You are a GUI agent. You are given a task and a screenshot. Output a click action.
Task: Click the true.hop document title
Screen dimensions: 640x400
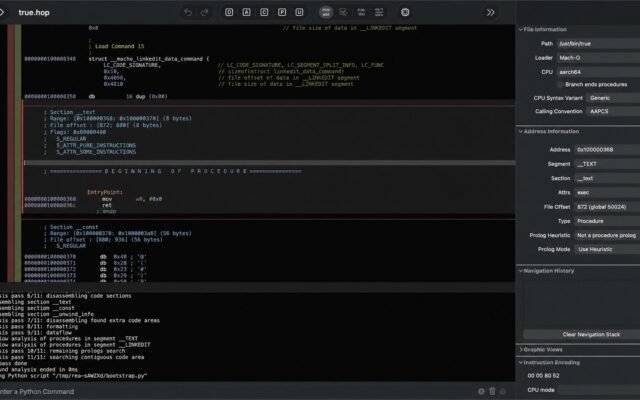pyautogui.click(x=34, y=12)
